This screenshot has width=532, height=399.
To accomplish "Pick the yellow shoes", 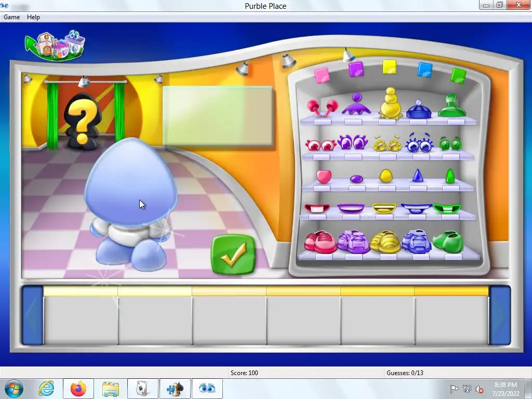I will [x=385, y=242].
